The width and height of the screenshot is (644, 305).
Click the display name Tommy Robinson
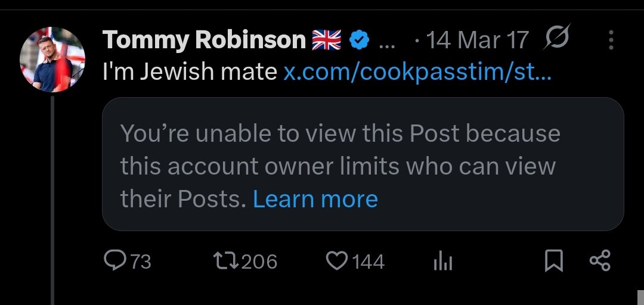point(204,41)
